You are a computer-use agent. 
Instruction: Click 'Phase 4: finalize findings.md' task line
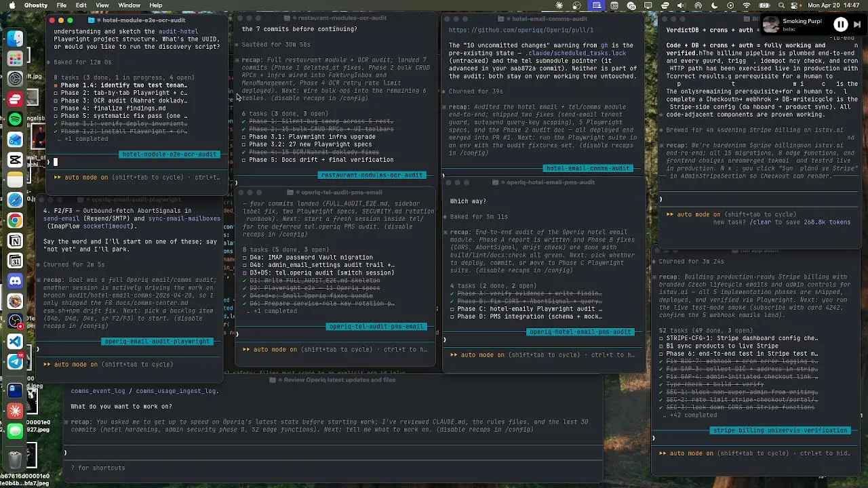(x=109, y=108)
